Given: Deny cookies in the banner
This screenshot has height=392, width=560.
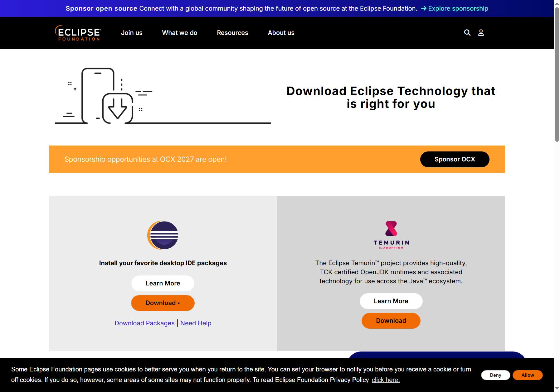Looking at the screenshot, I should click(495, 375).
